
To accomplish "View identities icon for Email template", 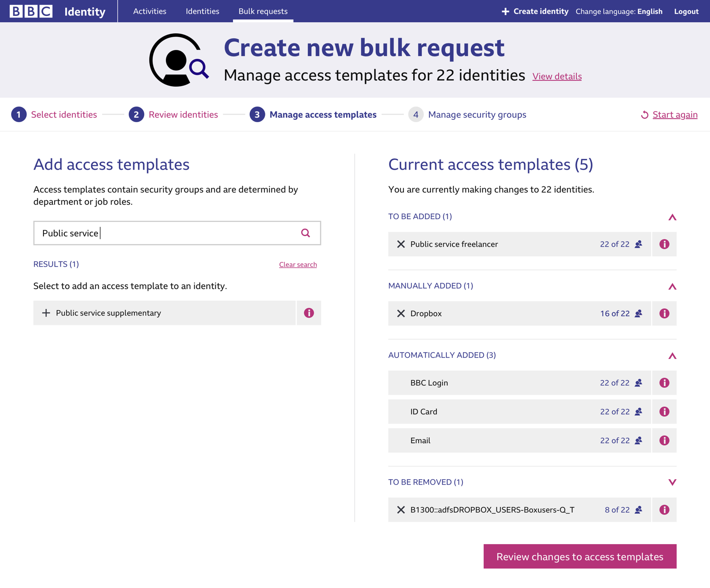I will click(x=638, y=441).
